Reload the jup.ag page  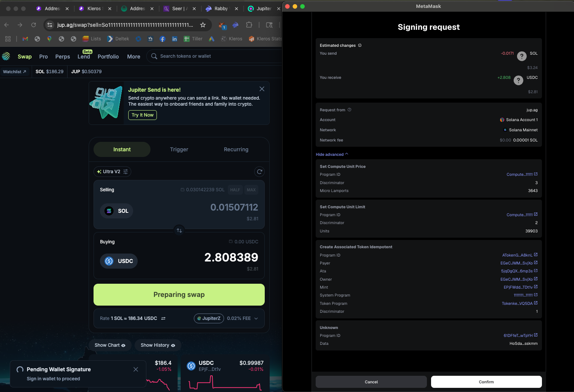34,25
